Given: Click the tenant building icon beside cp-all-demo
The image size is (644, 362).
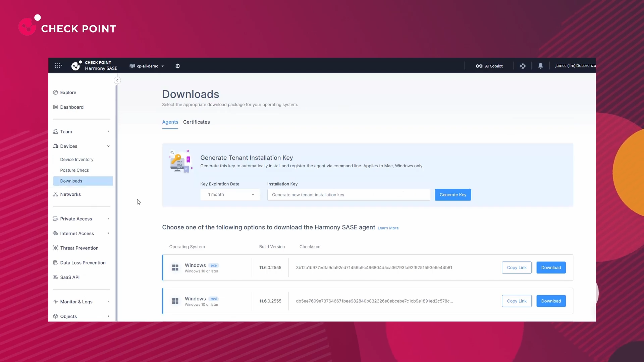Looking at the screenshot, I should tap(132, 66).
